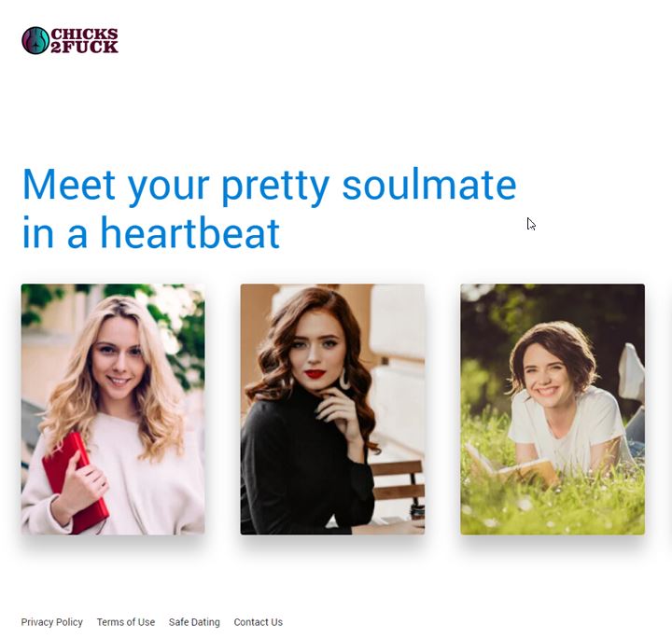Open the Contact Us link
The height and width of the screenshot is (638, 672).
(x=258, y=622)
